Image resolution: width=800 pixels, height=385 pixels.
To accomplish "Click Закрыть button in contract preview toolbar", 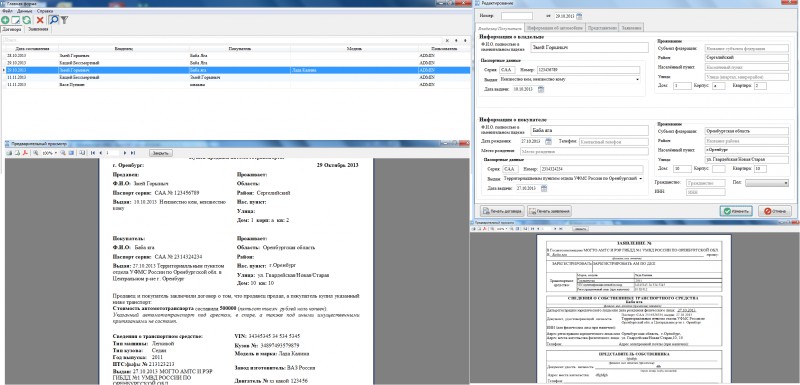I will [x=161, y=153].
